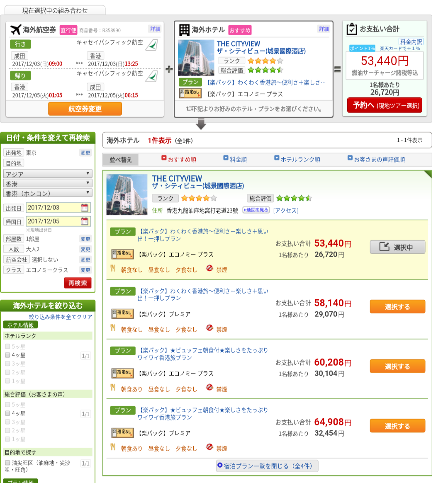The image size is (448, 483).
Task: Click the 指定なし icon in 60,208円 plan
Action: [x=122, y=373]
